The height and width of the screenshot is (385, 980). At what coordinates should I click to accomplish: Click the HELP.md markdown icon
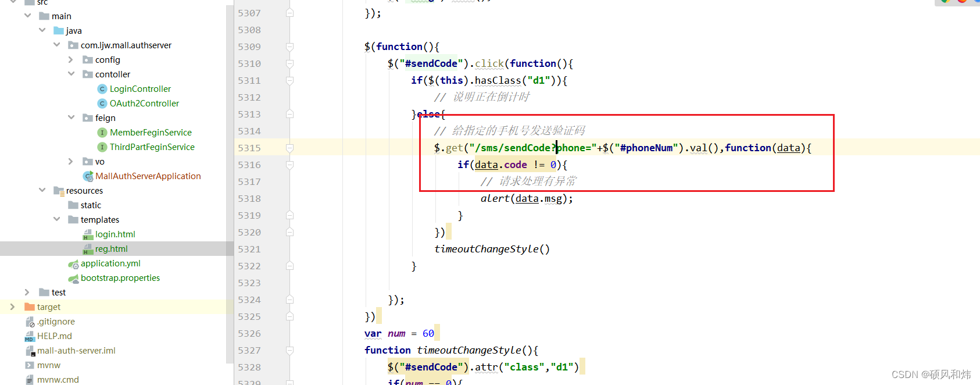(30, 336)
